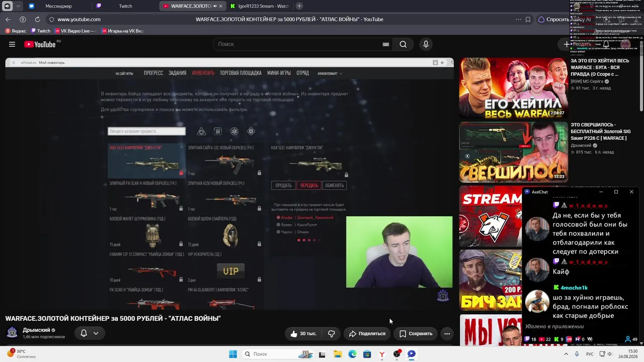The image size is (644, 362).
Task: Open the ЗАДАНИЯ menu item
Action: (178, 73)
